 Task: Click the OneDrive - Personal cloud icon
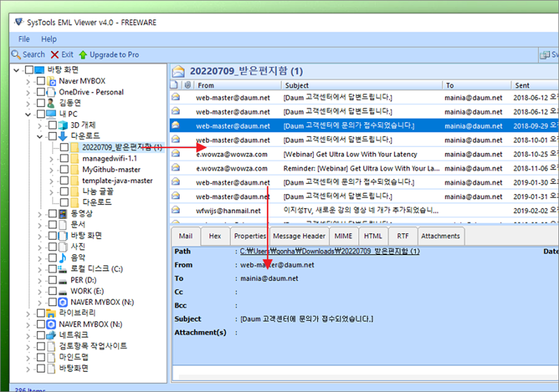click(52, 92)
